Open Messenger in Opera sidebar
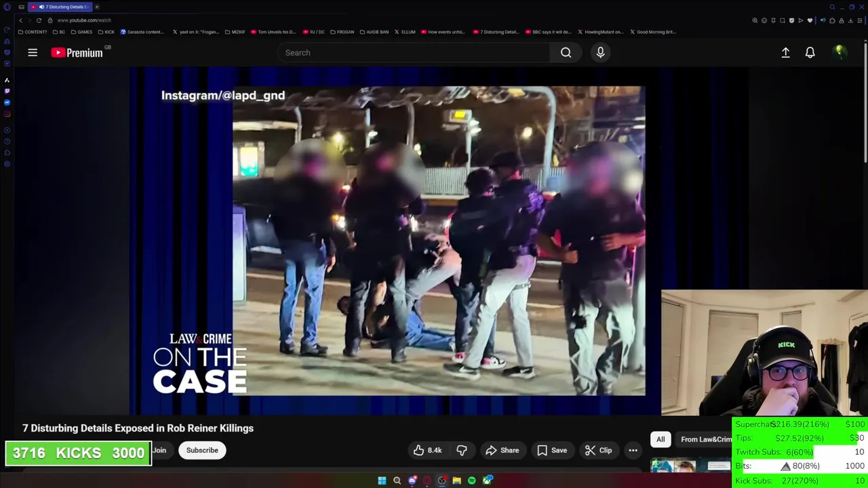Image resolution: width=868 pixels, height=488 pixels. 7,102
